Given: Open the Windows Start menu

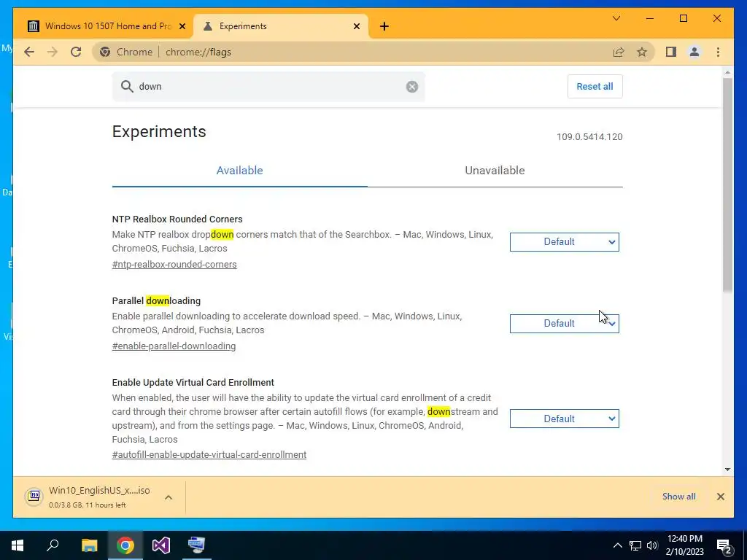Looking at the screenshot, I should [x=18, y=545].
